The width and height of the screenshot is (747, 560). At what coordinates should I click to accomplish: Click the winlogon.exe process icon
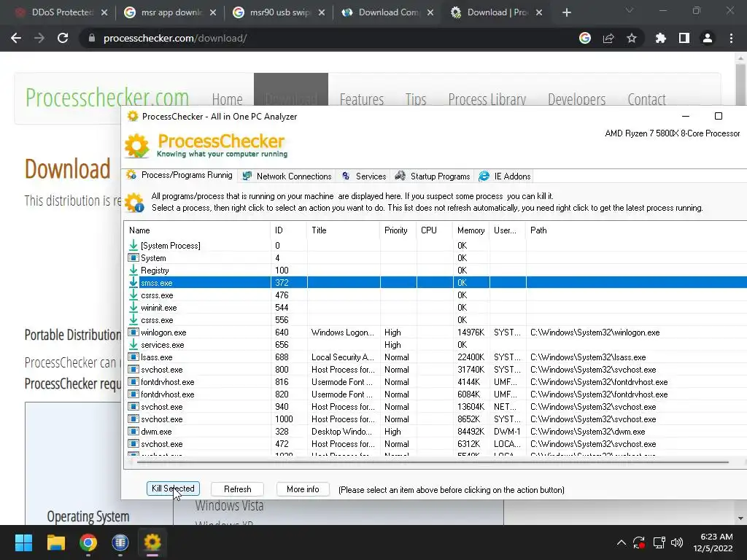[133, 332]
